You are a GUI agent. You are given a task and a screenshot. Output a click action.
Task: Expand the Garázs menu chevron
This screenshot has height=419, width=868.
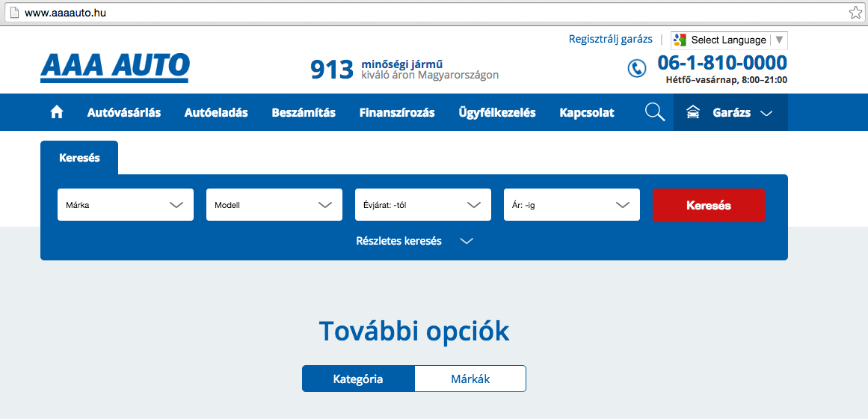point(766,113)
